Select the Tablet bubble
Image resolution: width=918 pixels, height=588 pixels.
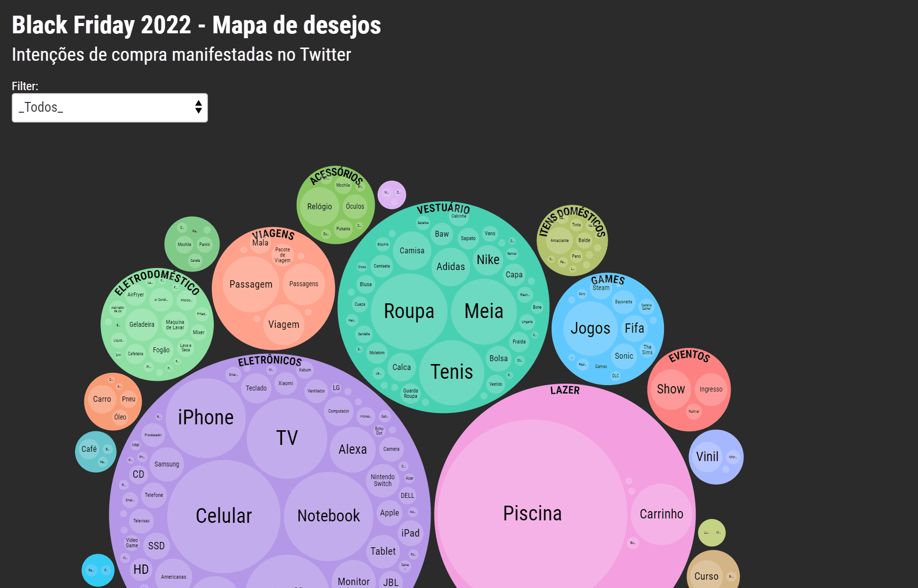pyautogui.click(x=383, y=552)
